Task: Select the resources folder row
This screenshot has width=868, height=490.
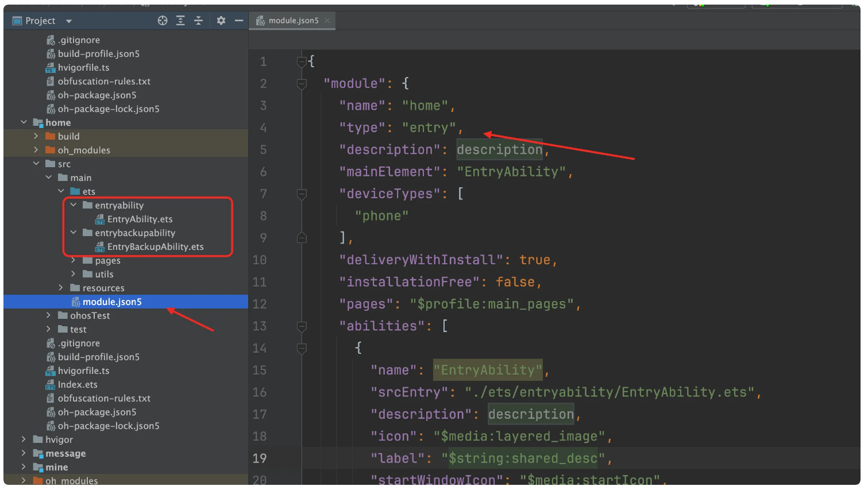Action: [x=126, y=288]
